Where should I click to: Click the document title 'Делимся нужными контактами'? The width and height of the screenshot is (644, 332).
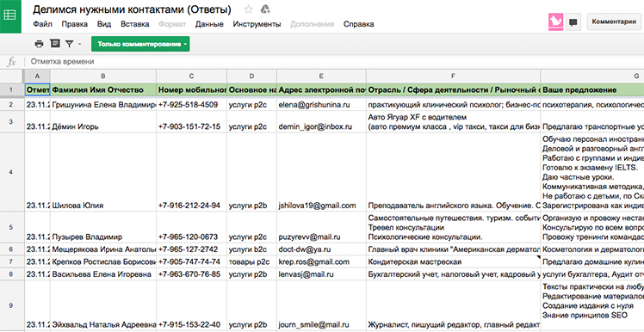click(132, 9)
